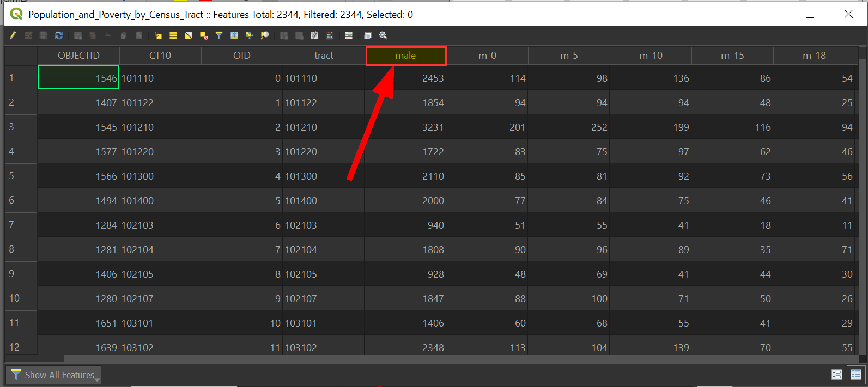Click the OID column header
868x387 pixels.
tap(242, 56)
